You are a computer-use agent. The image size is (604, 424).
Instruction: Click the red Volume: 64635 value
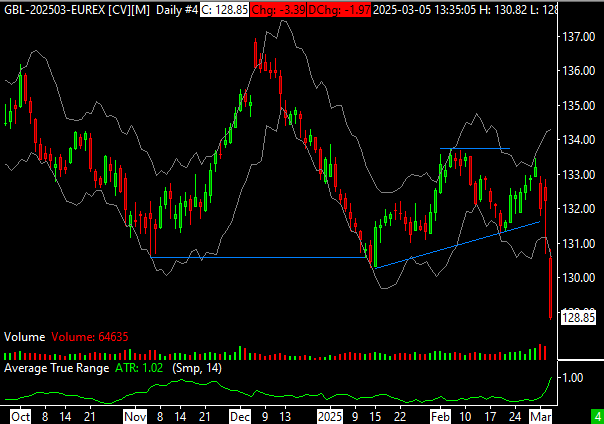coord(90,337)
